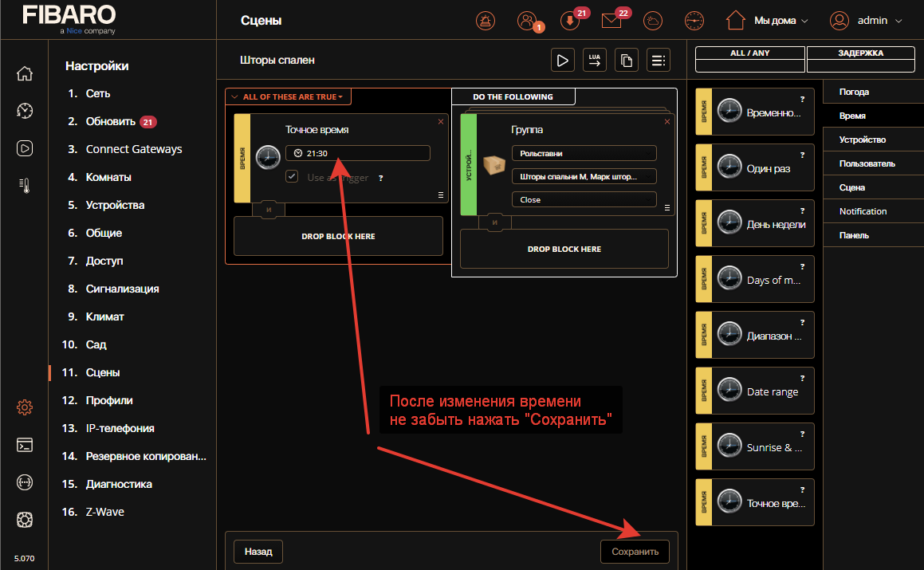This screenshot has height=570, width=924.
Task: Select the Время category tab
Action: [873, 116]
